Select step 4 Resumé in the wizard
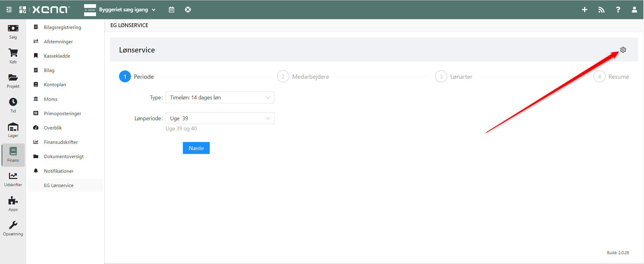 [611, 77]
